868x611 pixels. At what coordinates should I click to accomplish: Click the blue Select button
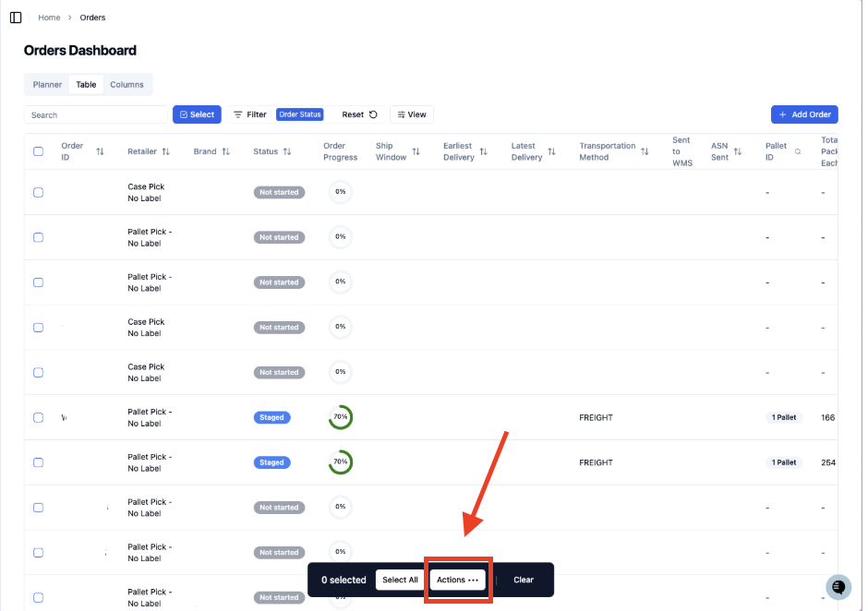coord(197,114)
